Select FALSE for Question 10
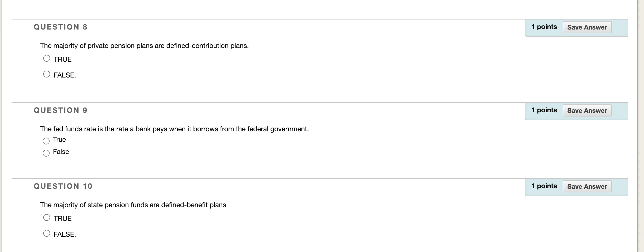Screen dimensions: 644x252 coord(47,233)
